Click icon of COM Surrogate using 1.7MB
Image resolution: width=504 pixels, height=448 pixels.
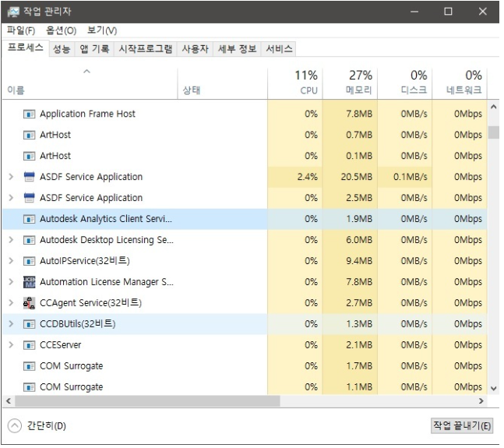(30, 367)
